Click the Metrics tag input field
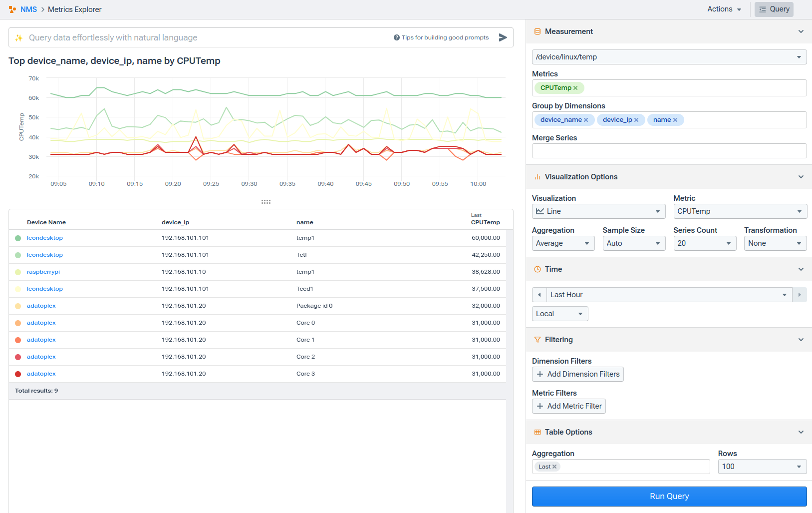 (669, 88)
